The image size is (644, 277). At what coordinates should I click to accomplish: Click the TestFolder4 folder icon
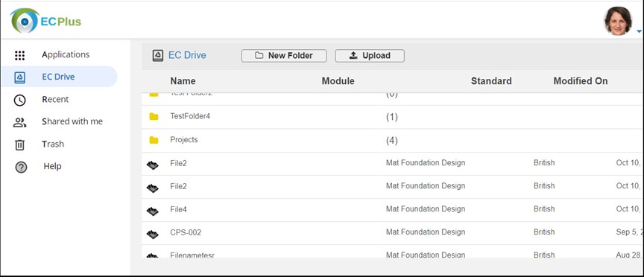click(154, 117)
